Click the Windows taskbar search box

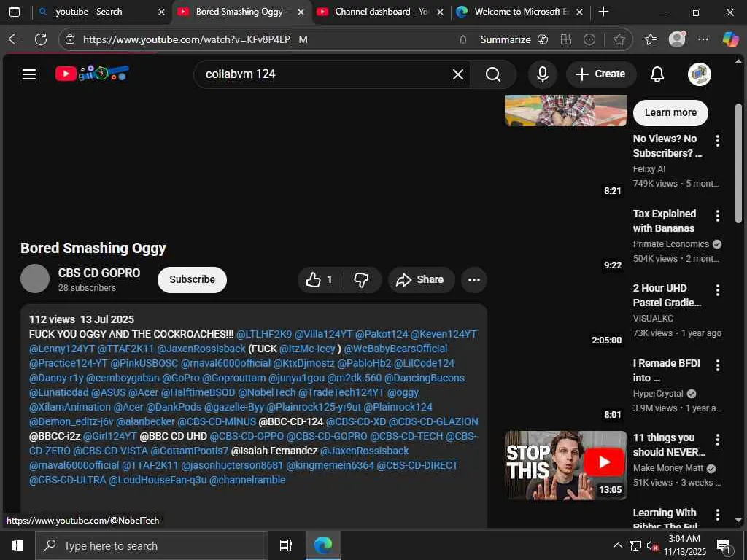point(152,545)
